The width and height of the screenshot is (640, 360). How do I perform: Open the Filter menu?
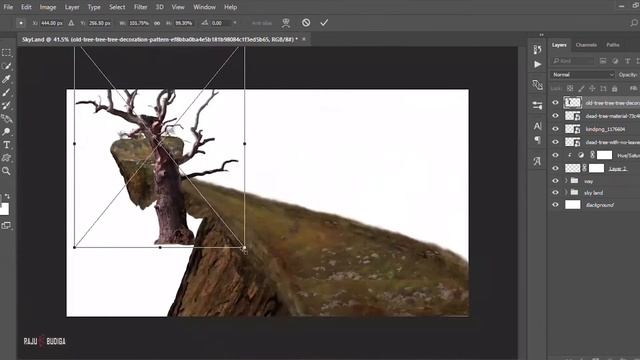[140, 7]
